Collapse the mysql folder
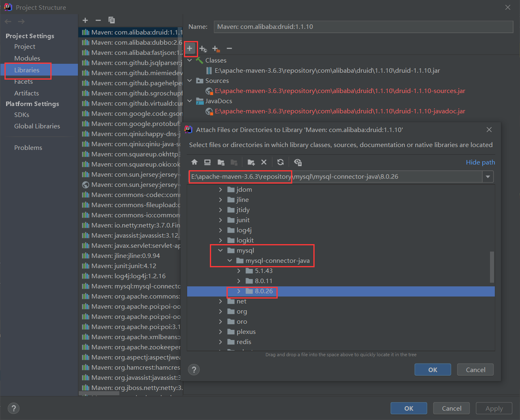This screenshot has height=420, width=520. click(x=220, y=250)
